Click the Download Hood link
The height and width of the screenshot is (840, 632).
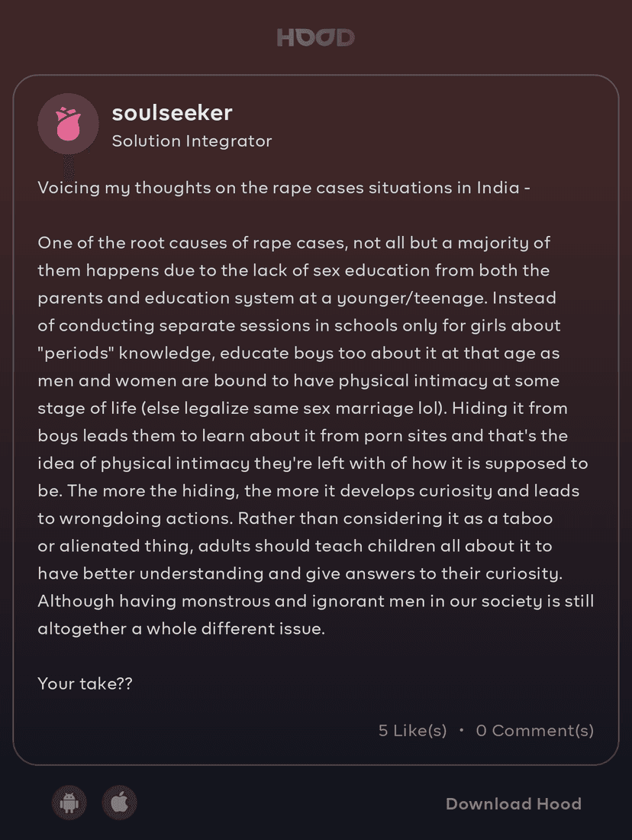click(513, 803)
